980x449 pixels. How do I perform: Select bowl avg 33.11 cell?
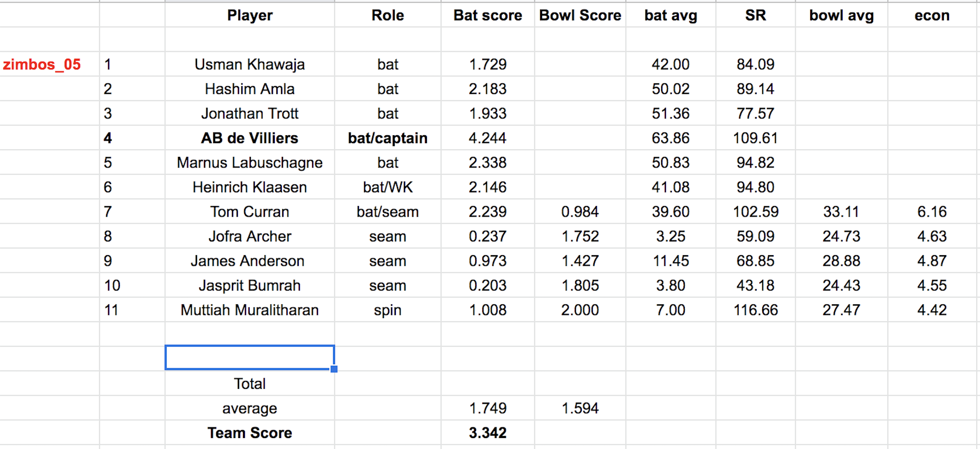coord(841,212)
